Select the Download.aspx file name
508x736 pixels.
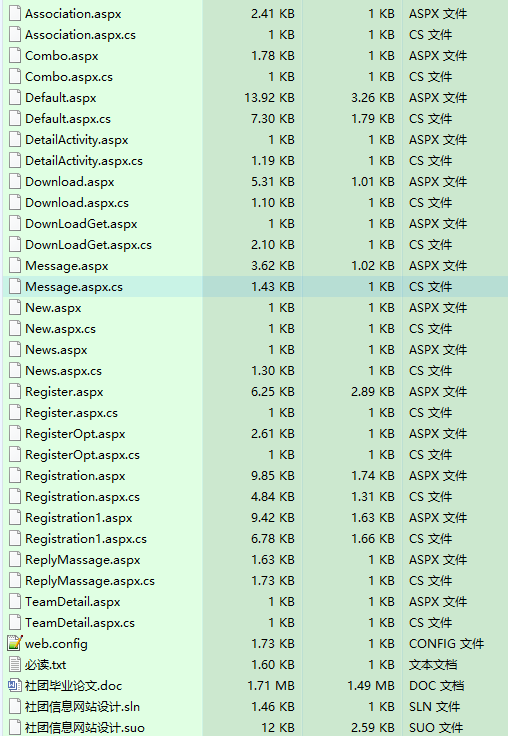pos(70,182)
